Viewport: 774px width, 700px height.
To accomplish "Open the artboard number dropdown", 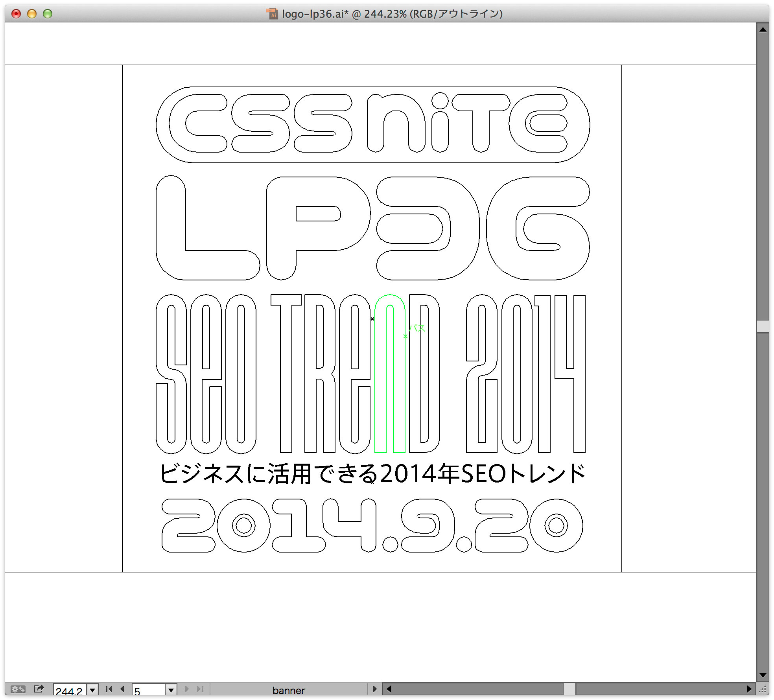I will pos(171,690).
